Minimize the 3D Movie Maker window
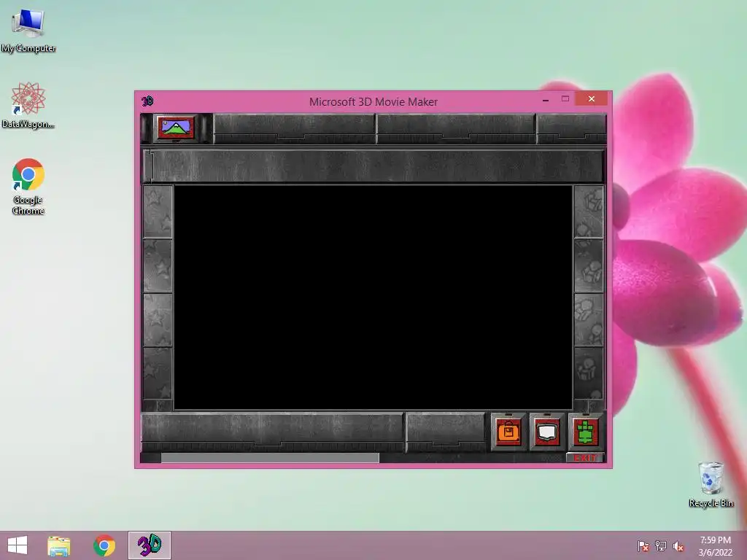Viewport: 747px width, 560px height. coord(546,99)
